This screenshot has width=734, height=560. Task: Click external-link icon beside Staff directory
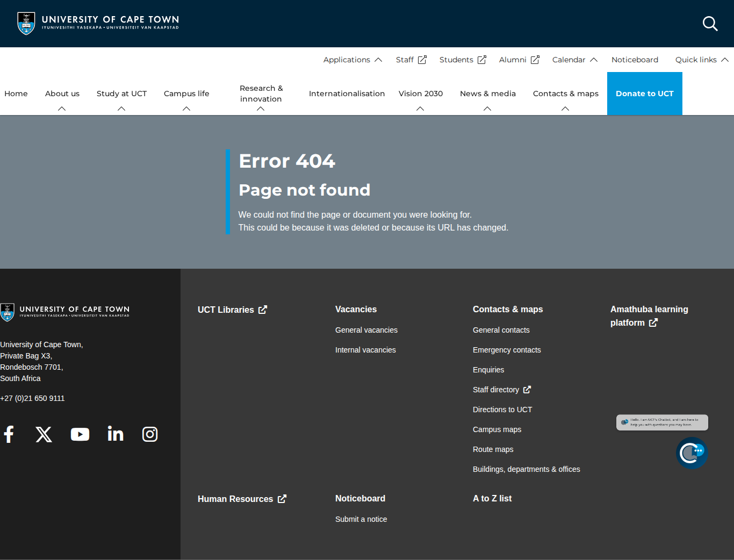click(x=527, y=390)
